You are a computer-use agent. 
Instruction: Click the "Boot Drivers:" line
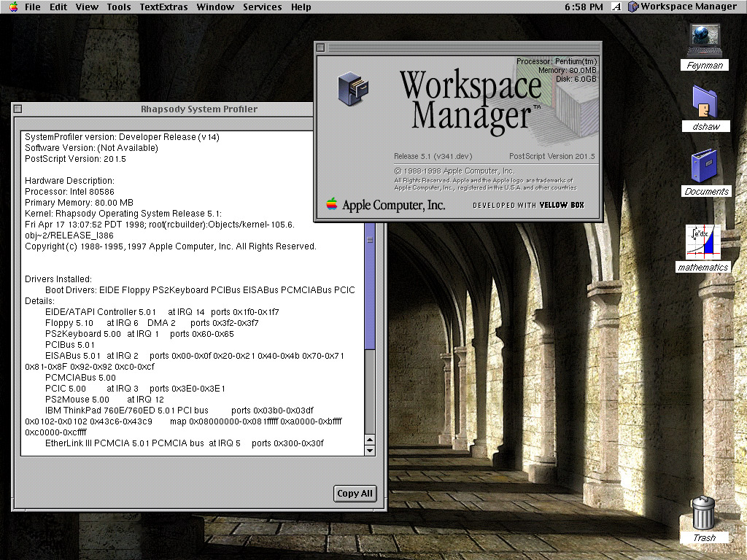(x=200, y=290)
